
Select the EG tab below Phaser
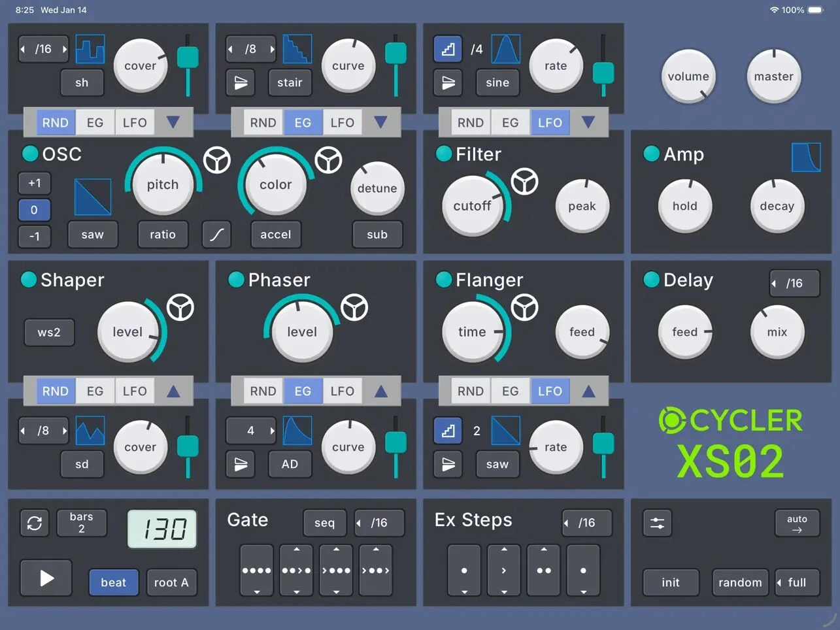click(x=303, y=391)
